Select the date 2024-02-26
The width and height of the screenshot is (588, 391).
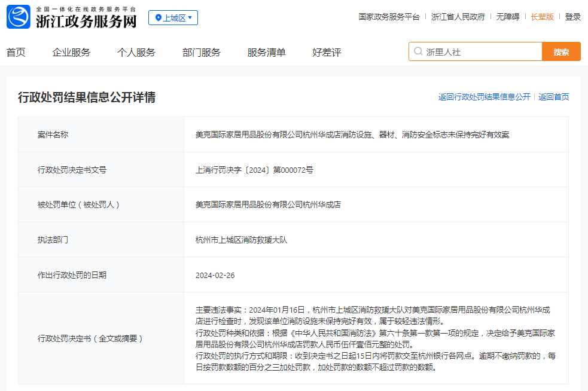215,275
